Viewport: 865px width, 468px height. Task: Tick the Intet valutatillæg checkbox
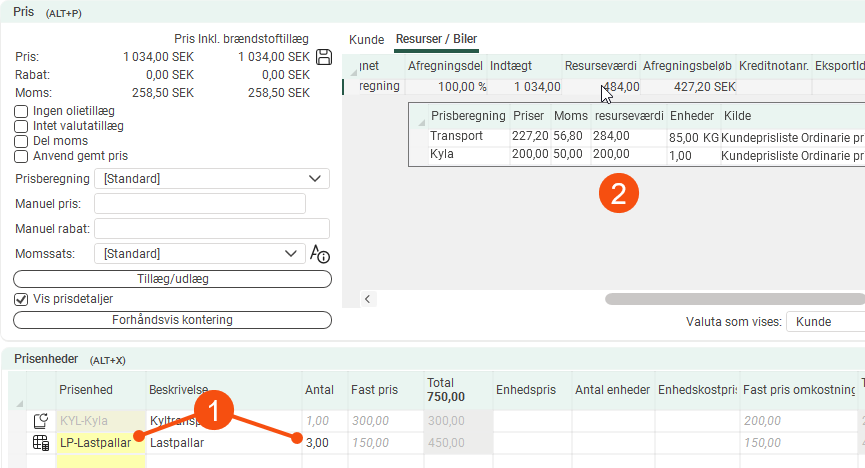coord(21,126)
